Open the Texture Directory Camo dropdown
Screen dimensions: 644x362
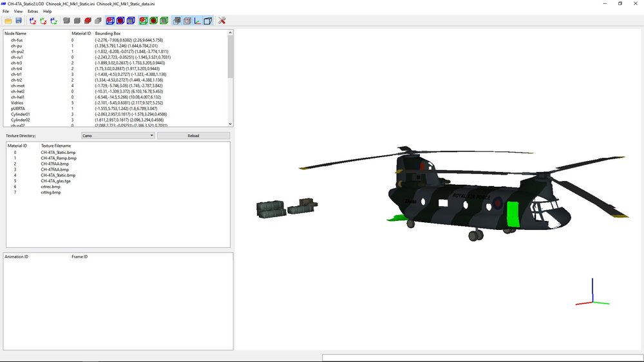118,136
